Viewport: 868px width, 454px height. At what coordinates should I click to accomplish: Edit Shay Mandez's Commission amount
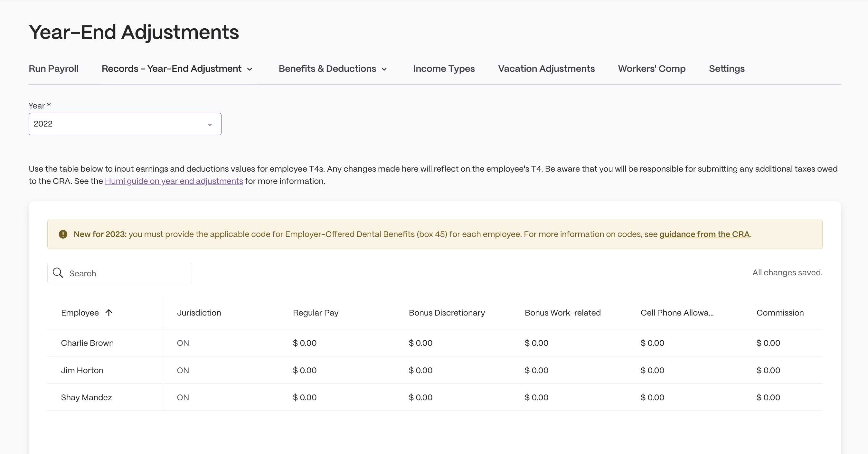[x=768, y=397]
